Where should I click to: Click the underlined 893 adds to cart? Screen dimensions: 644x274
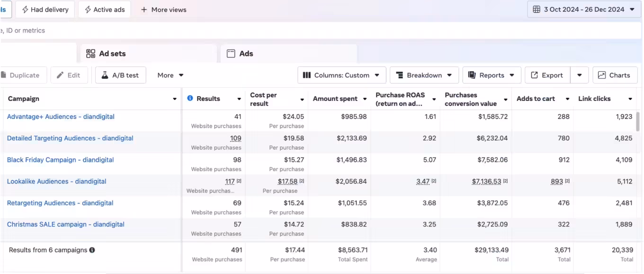coord(557,182)
